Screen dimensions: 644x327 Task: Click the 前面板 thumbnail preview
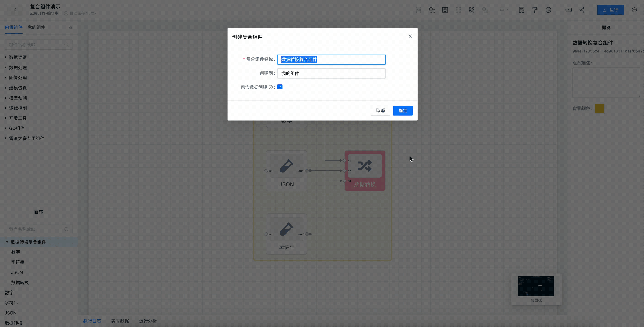click(x=536, y=286)
